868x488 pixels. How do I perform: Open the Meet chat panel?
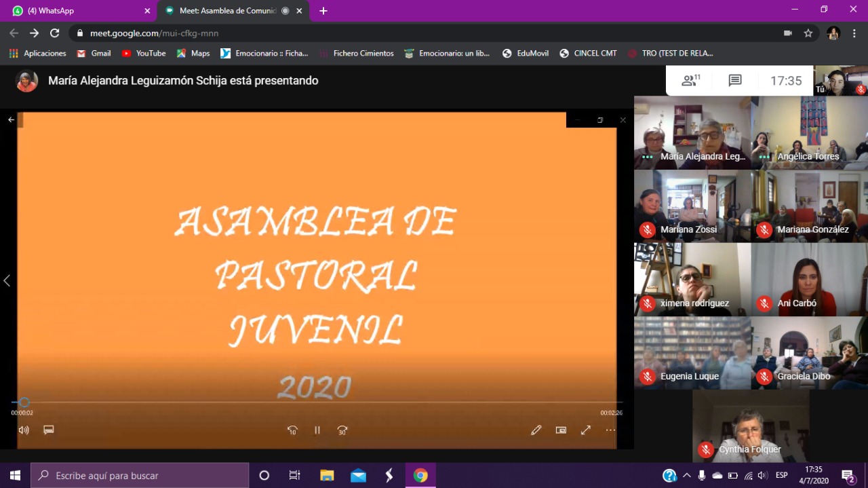point(735,81)
